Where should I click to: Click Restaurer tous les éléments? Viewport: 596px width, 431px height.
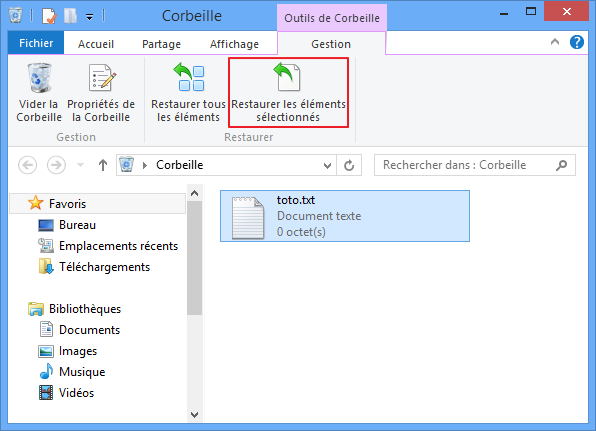[188, 93]
